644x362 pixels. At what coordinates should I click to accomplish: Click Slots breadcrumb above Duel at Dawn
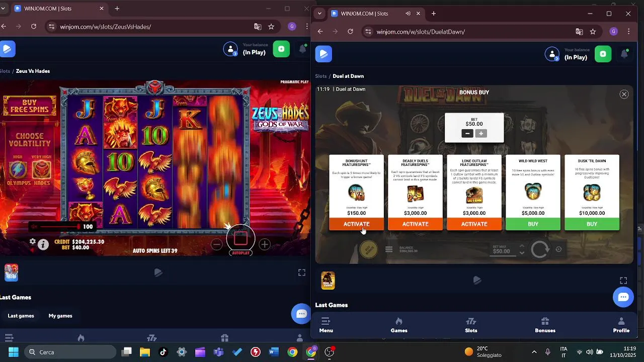pyautogui.click(x=321, y=76)
